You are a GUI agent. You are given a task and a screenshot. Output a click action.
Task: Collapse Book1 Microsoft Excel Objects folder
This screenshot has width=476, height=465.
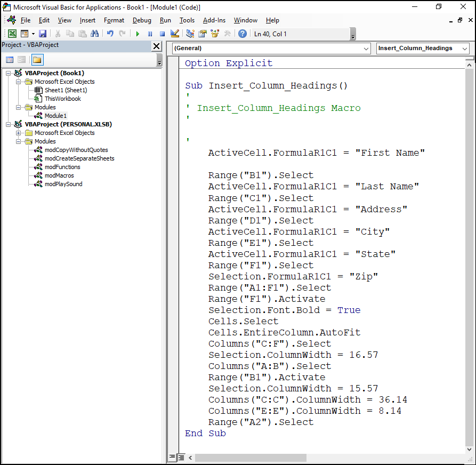click(18, 82)
